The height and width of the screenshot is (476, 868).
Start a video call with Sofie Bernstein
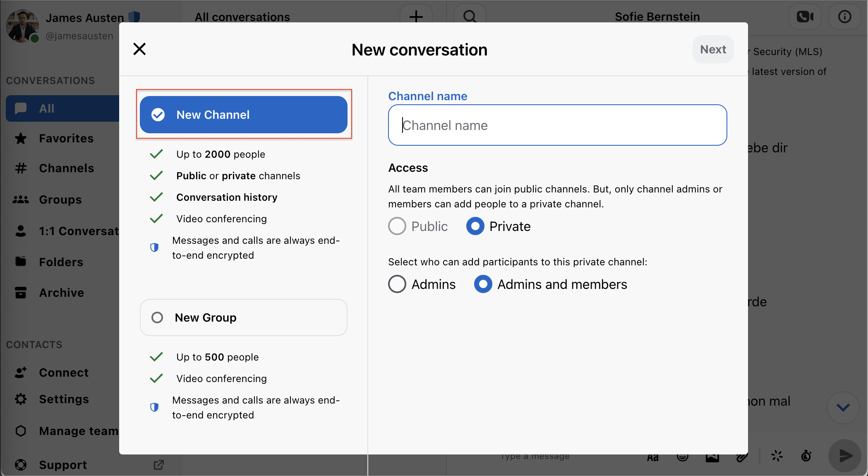(x=805, y=17)
